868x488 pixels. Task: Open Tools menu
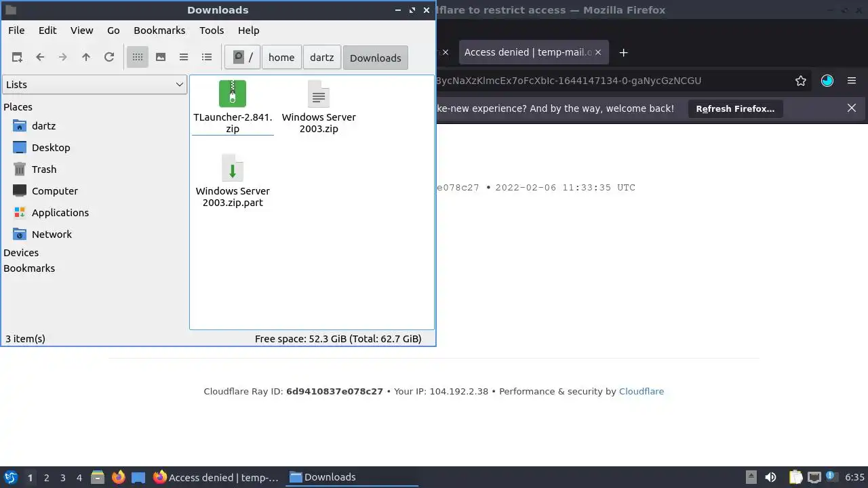pyautogui.click(x=212, y=30)
